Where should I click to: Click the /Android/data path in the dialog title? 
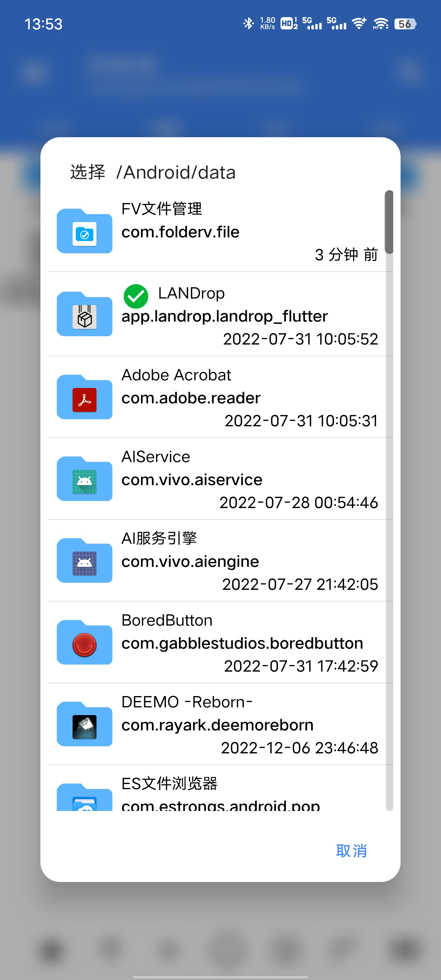pyautogui.click(x=176, y=173)
